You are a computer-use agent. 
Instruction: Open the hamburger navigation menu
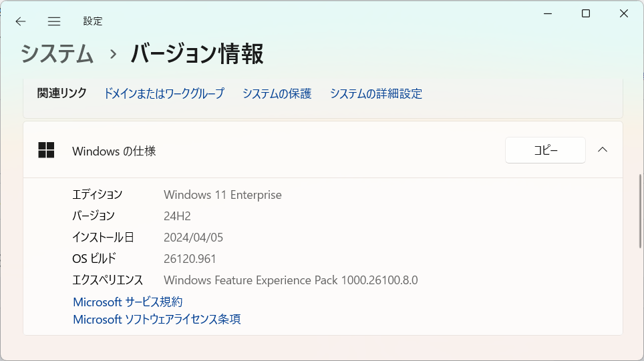point(54,21)
